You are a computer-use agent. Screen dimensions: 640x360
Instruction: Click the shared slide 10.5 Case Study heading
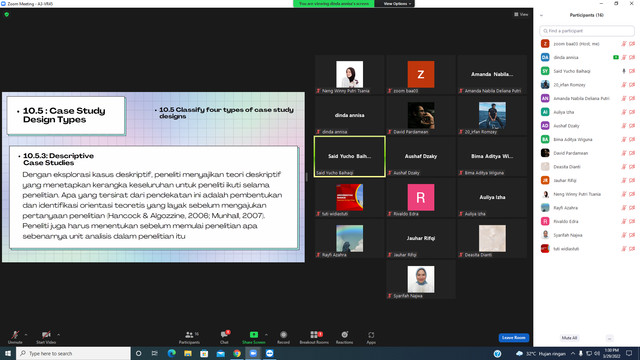coord(64,115)
